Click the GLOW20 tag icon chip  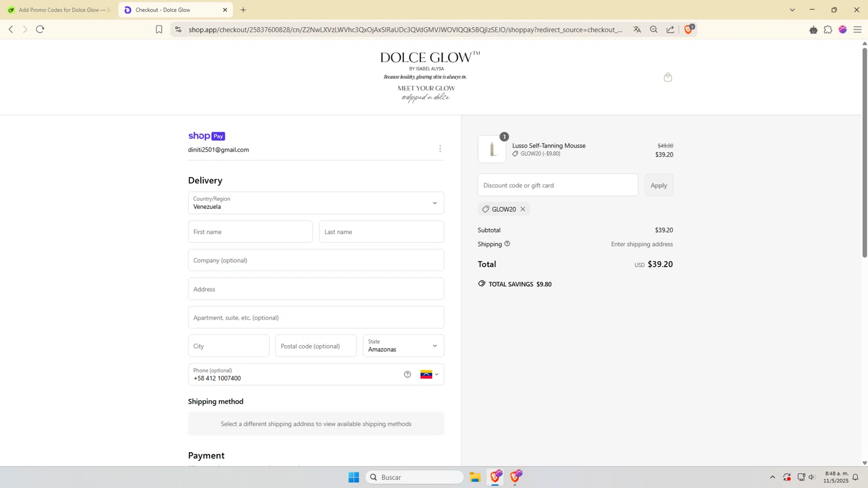(x=486, y=209)
